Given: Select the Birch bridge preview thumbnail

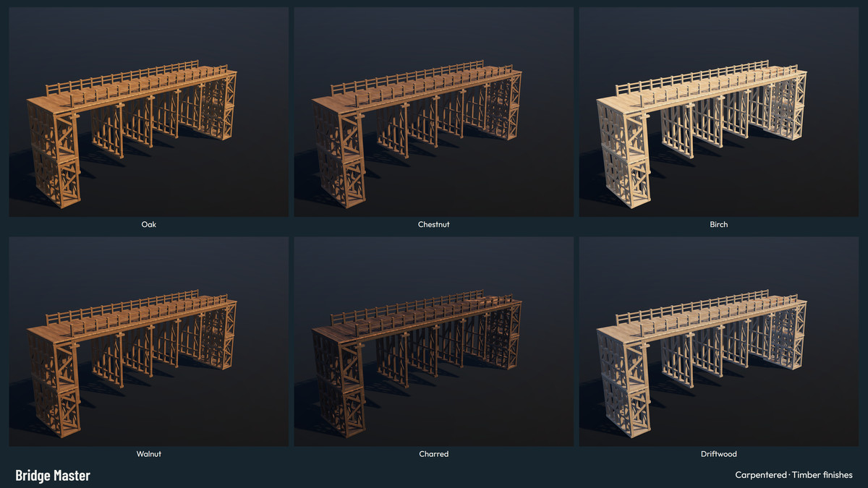Looking at the screenshot, I should coord(719,112).
